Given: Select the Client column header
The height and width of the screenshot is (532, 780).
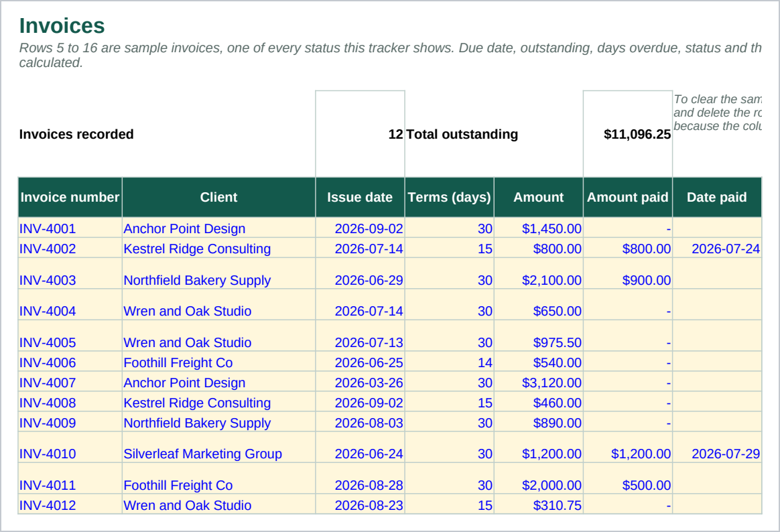Looking at the screenshot, I should 219,198.
